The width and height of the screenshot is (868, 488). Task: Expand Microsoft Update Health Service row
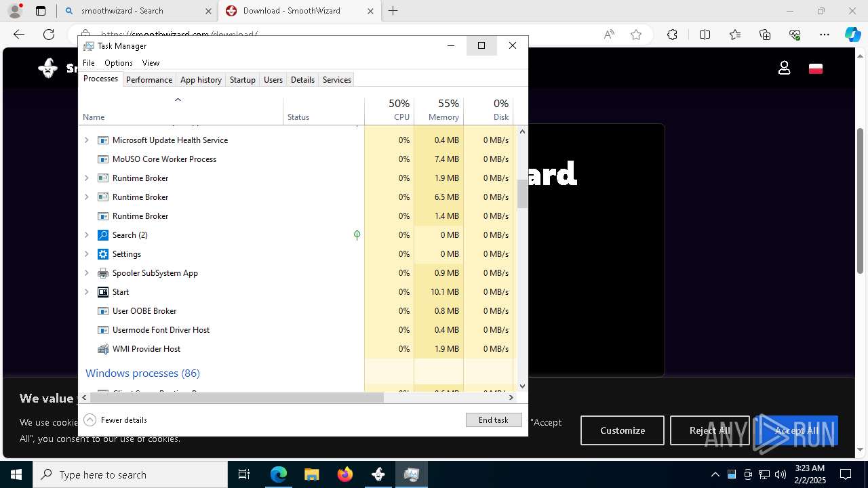tap(86, 140)
